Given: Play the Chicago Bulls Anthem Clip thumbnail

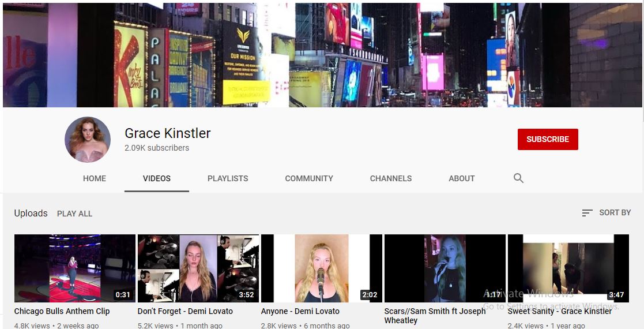Looking at the screenshot, I should (x=75, y=268).
